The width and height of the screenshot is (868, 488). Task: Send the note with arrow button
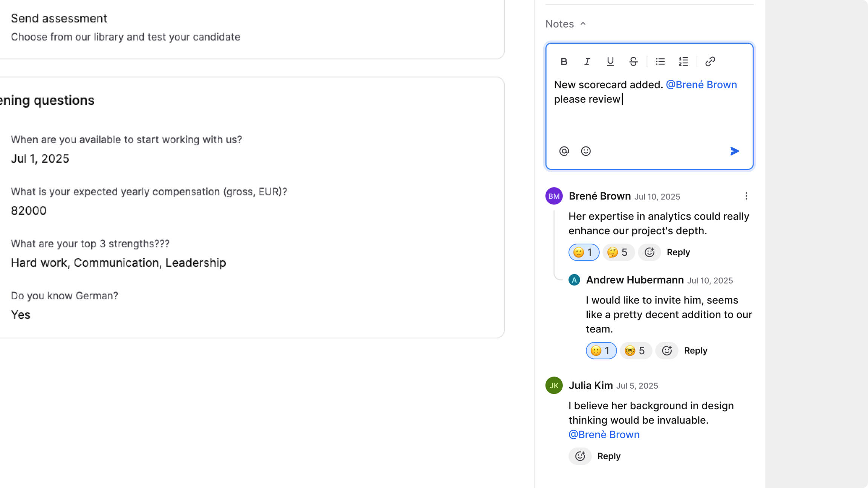(x=735, y=151)
